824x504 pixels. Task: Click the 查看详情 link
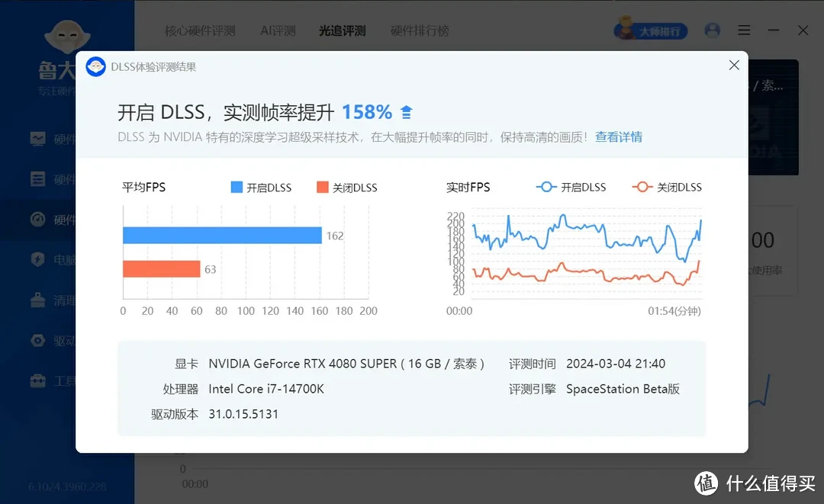618,136
